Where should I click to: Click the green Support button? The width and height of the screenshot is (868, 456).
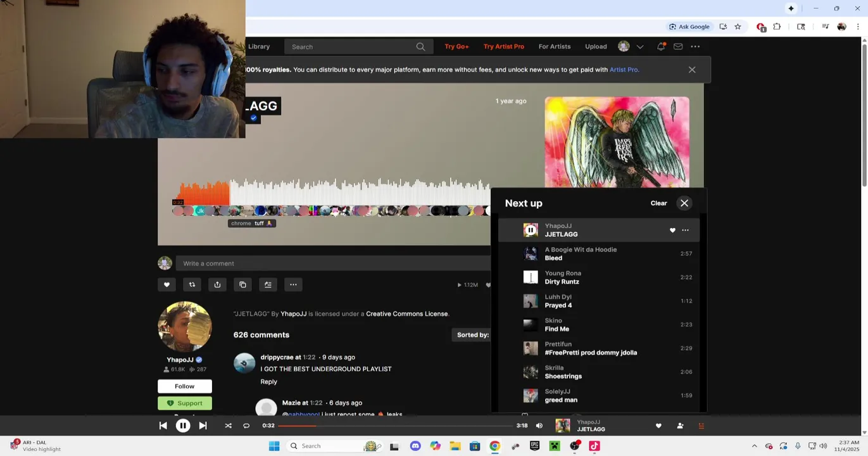(x=185, y=403)
